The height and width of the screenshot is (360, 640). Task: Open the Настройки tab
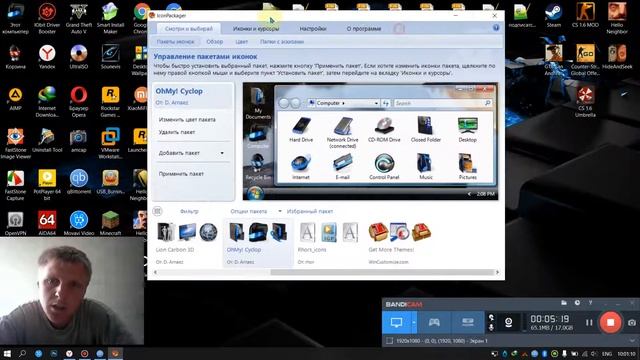[313, 29]
